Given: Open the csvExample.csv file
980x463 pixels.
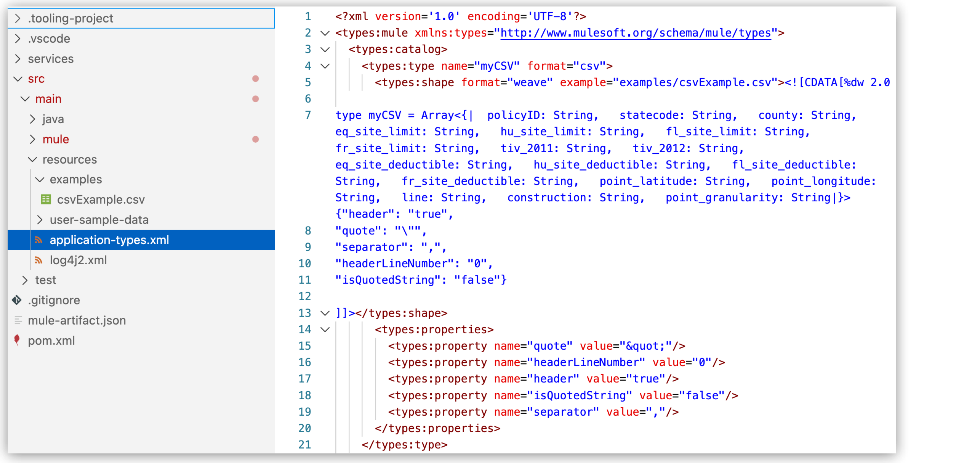Looking at the screenshot, I should pos(101,199).
